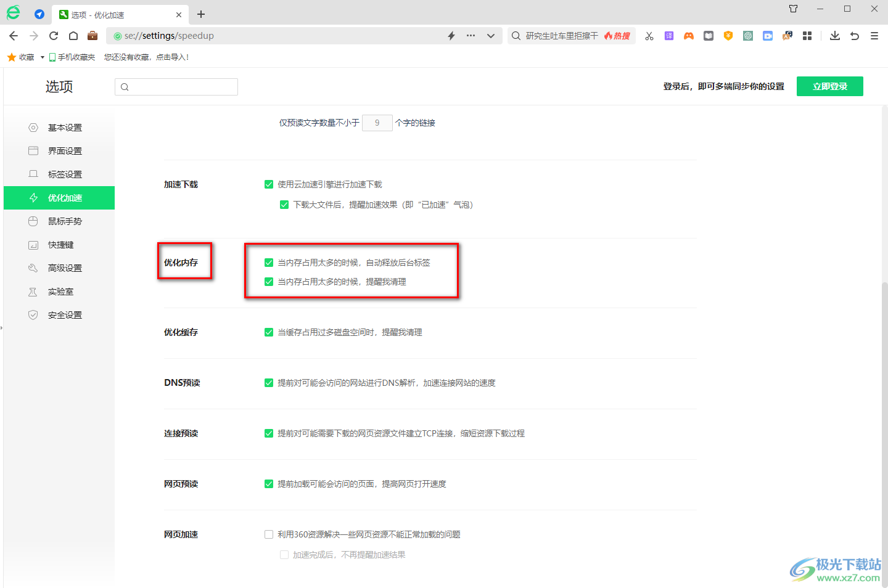This screenshot has width=888, height=588.
Task: Open the orange game controller extension
Action: [689, 36]
